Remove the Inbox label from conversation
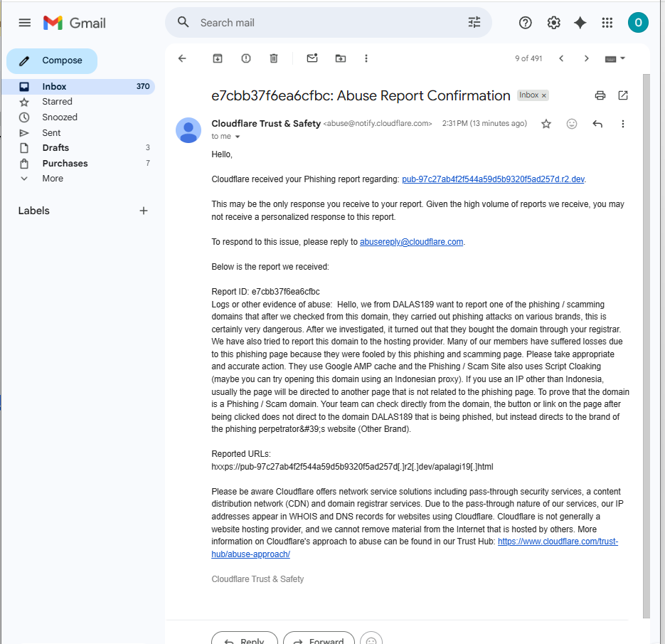 coord(543,95)
